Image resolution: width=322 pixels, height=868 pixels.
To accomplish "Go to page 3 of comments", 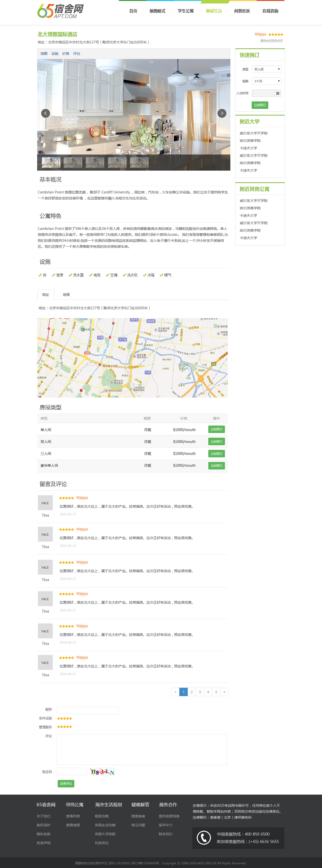I will (x=200, y=692).
